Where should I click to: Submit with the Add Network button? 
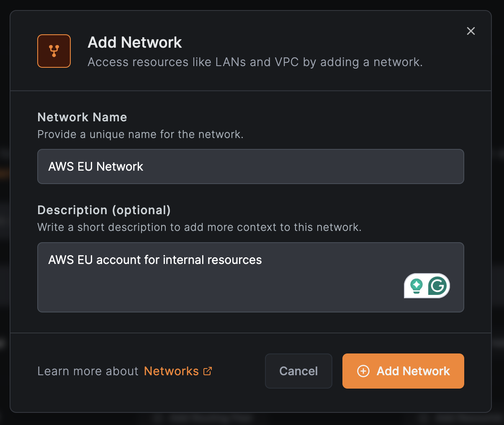(x=403, y=371)
